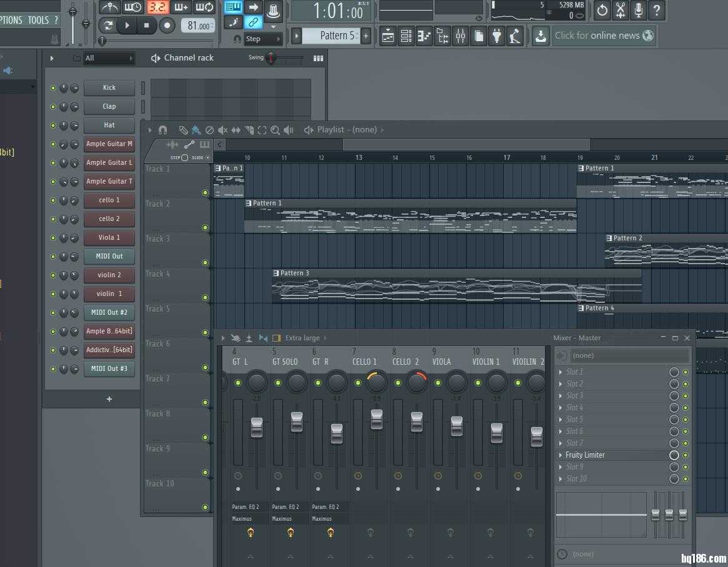Select the playlist Zoom tool
This screenshot has width=728, height=567.
275,130
